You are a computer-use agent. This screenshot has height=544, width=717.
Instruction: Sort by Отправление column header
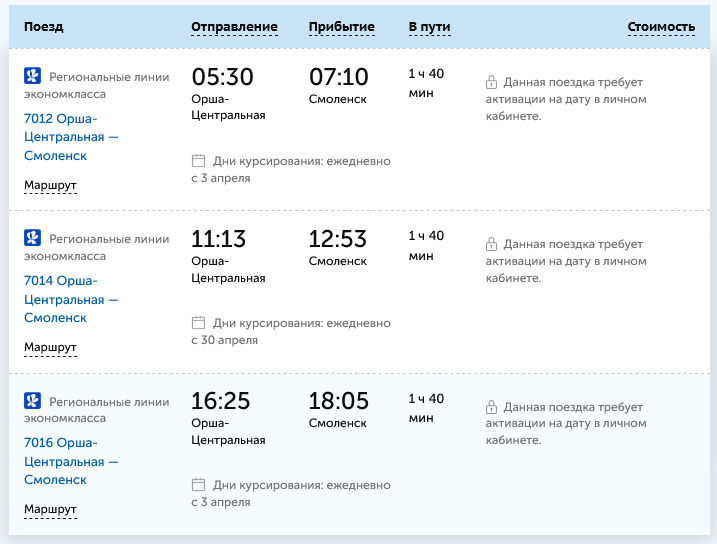[234, 27]
